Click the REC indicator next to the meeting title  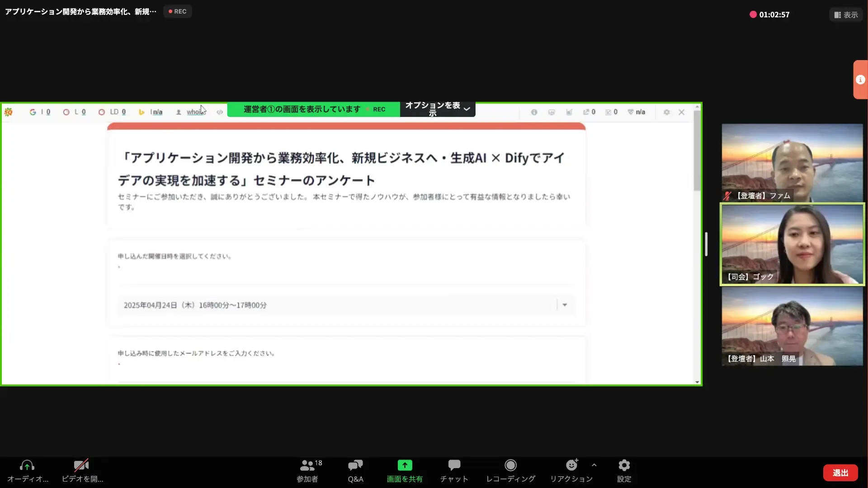(x=177, y=11)
